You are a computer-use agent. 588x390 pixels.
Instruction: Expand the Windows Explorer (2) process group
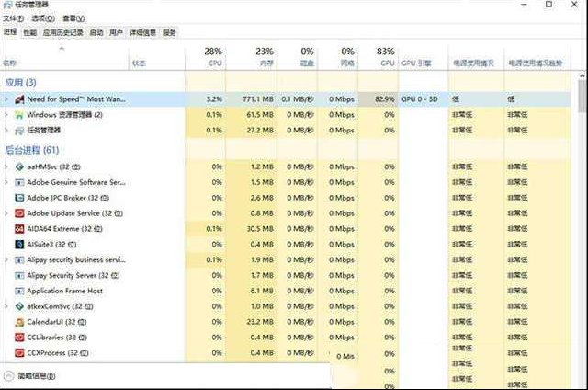click(6, 114)
